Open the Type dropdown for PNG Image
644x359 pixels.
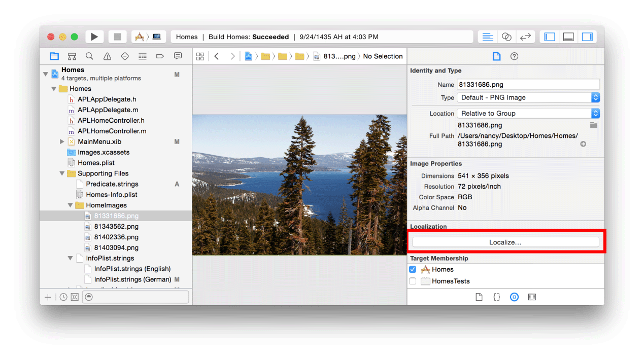click(x=528, y=98)
